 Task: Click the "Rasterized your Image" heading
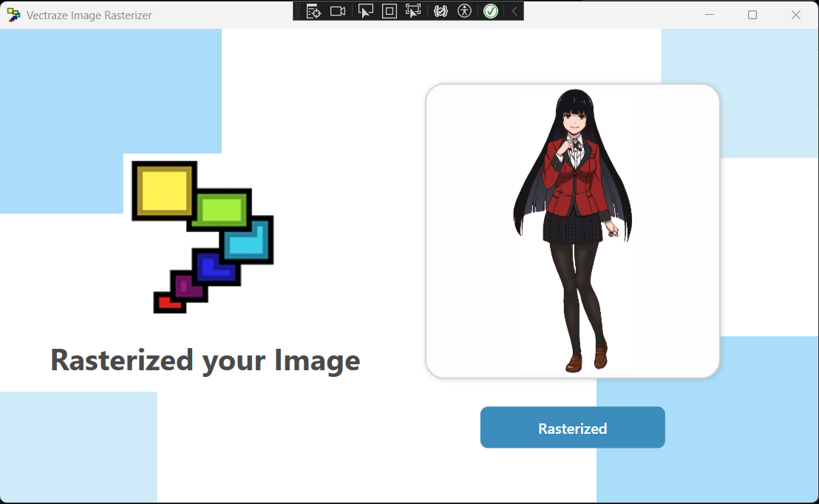click(205, 361)
